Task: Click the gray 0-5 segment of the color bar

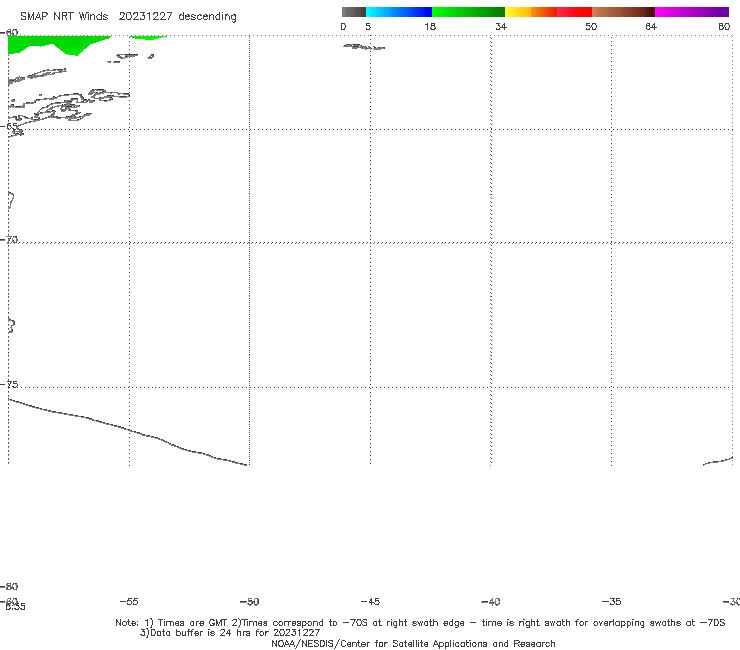Action: tap(353, 12)
